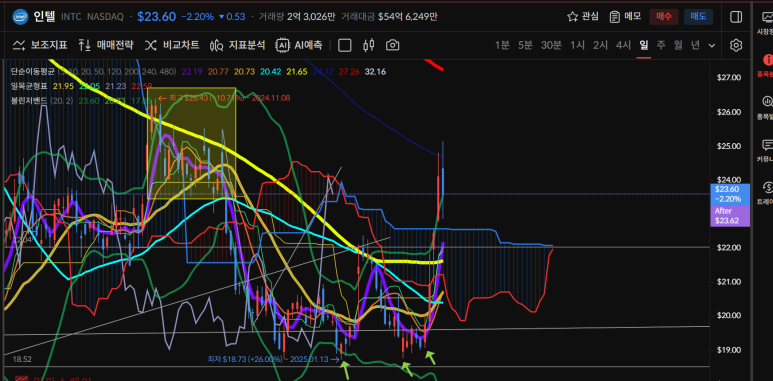Open 지표분석 indicator analysis

coord(237,45)
